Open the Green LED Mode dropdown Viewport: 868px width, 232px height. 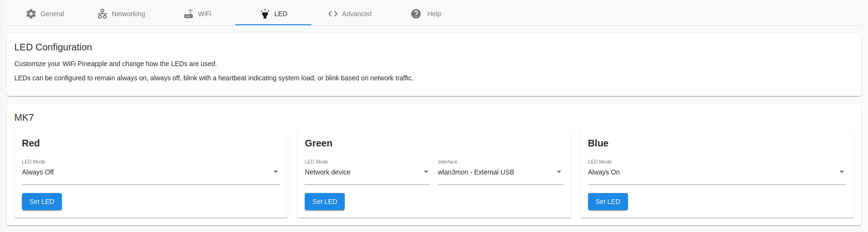(367, 172)
